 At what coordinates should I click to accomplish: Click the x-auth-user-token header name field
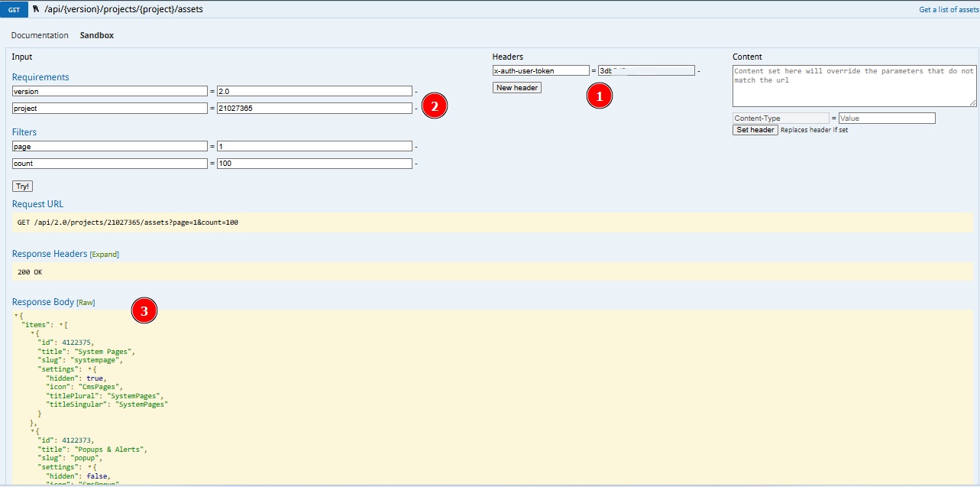541,70
